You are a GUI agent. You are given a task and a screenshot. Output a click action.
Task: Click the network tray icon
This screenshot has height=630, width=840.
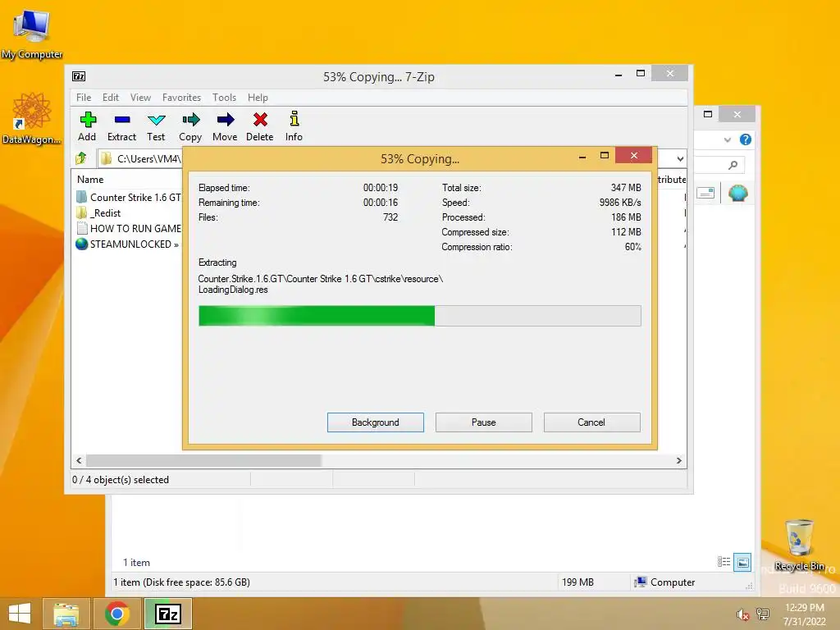coord(763,614)
